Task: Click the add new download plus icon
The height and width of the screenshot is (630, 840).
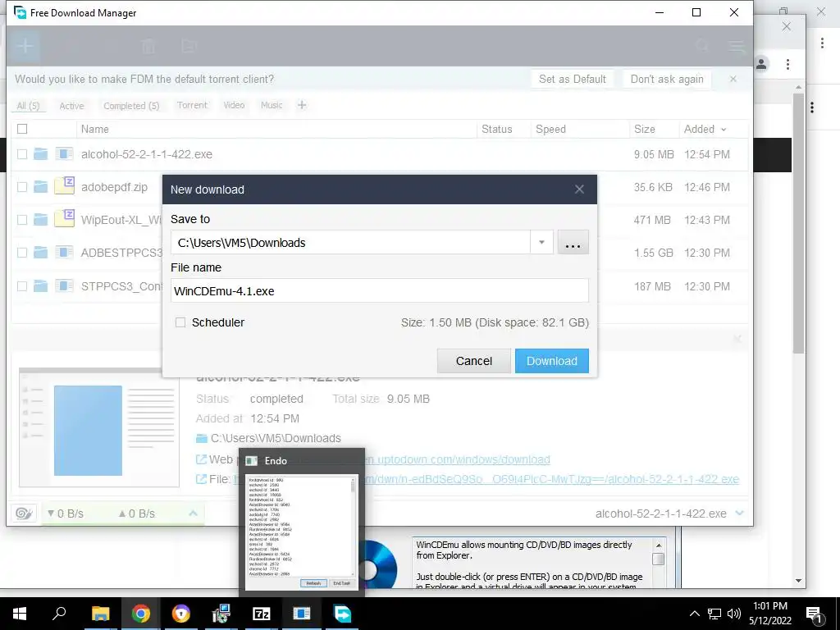Action: [x=25, y=46]
